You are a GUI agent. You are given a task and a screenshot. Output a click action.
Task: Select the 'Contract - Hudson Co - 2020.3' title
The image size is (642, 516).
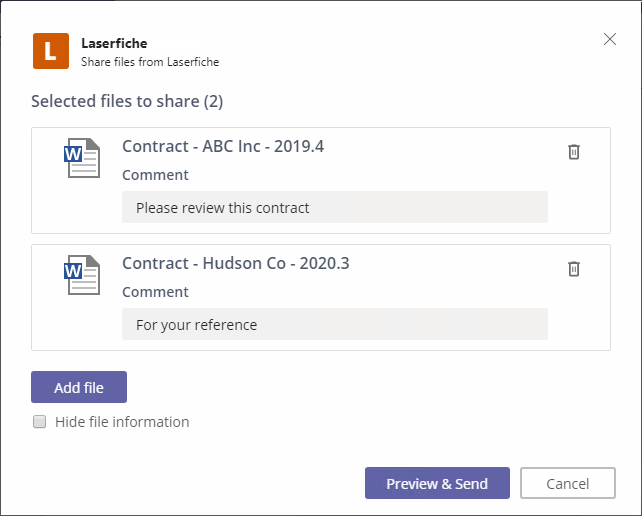tap(236, 263)
